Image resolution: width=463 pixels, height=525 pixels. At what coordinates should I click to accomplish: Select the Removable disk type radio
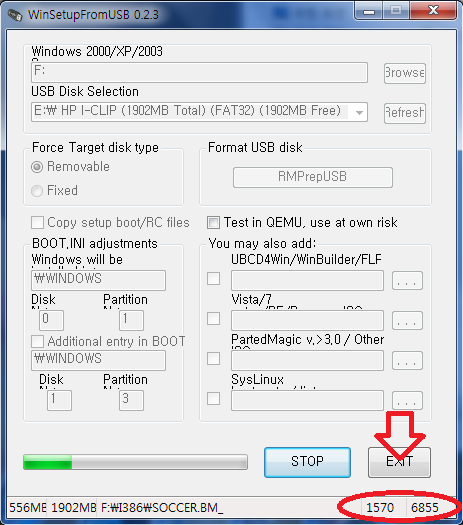[37, 167]
